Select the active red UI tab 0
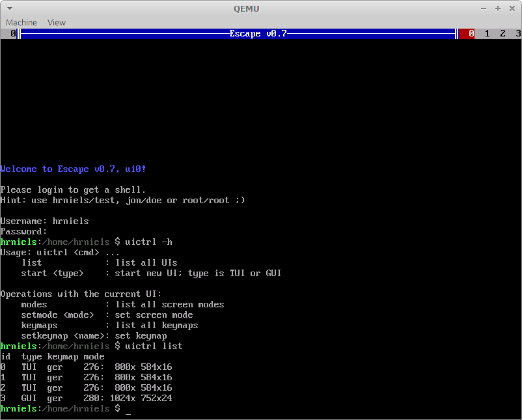Viewport: 522px width, 420px height. 467,34
